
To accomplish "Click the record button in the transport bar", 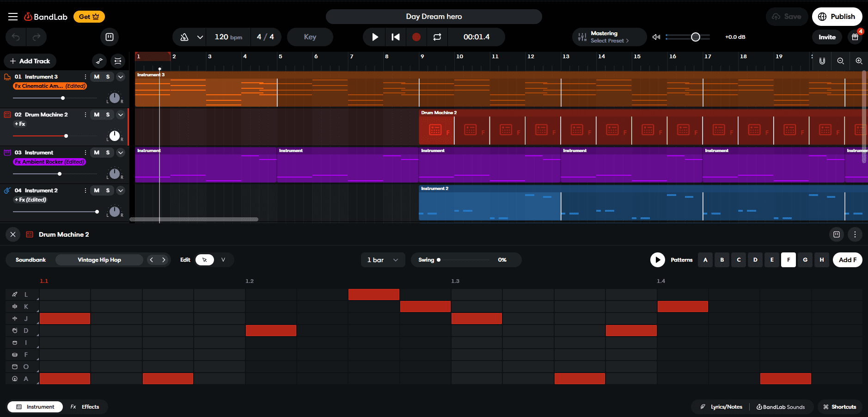I will pyautogui.click(x=416, y=37).
